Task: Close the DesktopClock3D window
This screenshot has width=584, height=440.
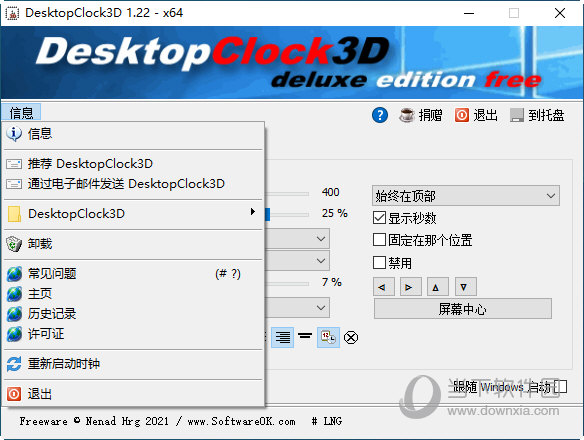Action: point(560,13)
